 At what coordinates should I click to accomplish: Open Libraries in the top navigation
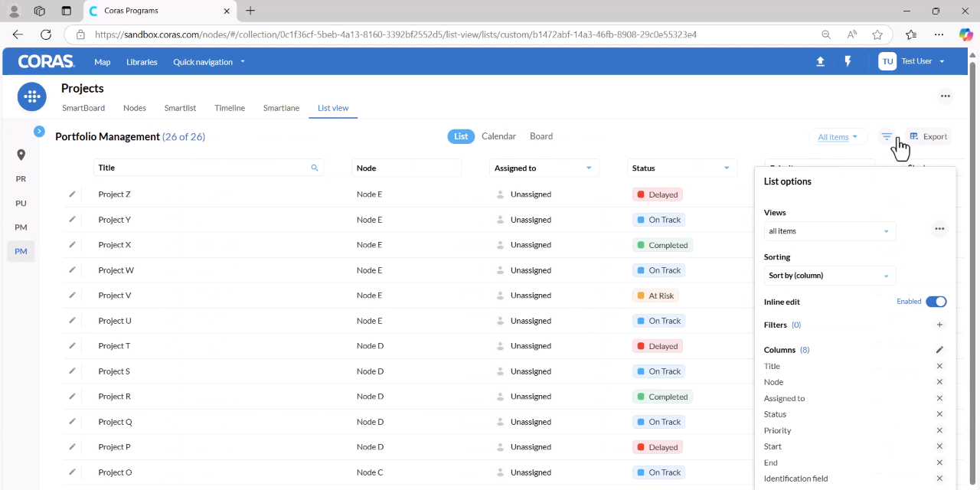click(x=142, y=62)
